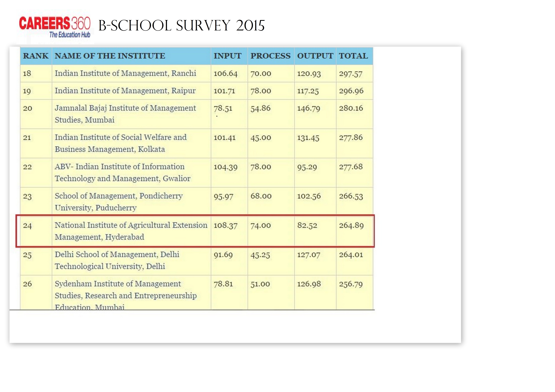Viewport: 555px width, 392px height.
Task: Click Jamnalal Bajaj Institute of Management Studies
Action: [125, 114]
